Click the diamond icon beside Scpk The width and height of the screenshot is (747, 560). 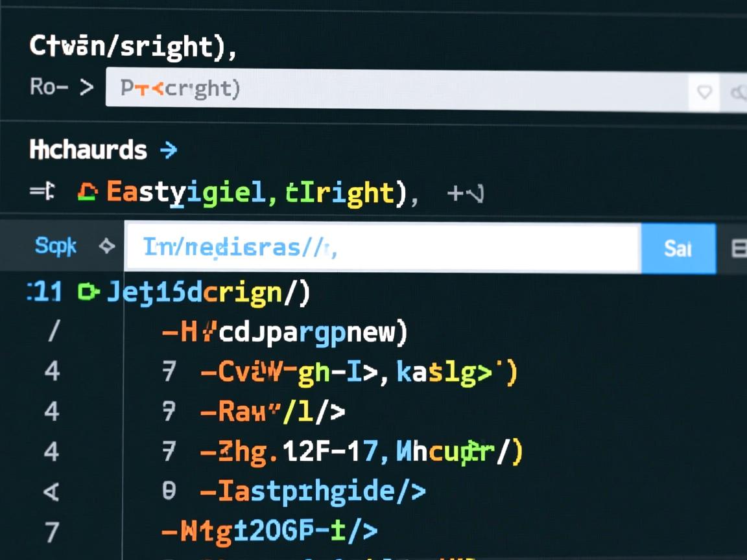pos(106,246)
